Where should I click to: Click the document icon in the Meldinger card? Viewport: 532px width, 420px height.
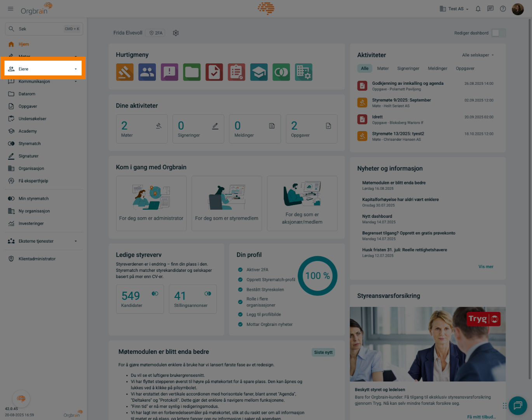[272, 126]
